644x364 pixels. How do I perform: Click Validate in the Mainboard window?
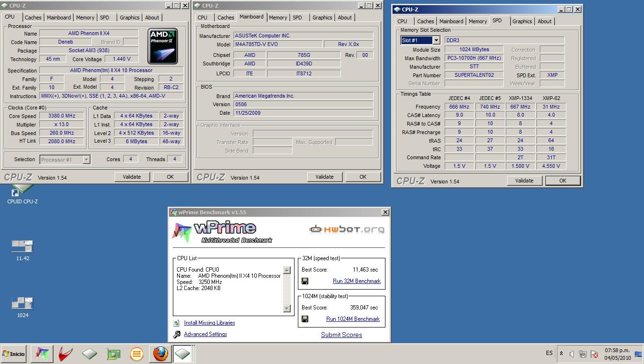click(324, 177)
